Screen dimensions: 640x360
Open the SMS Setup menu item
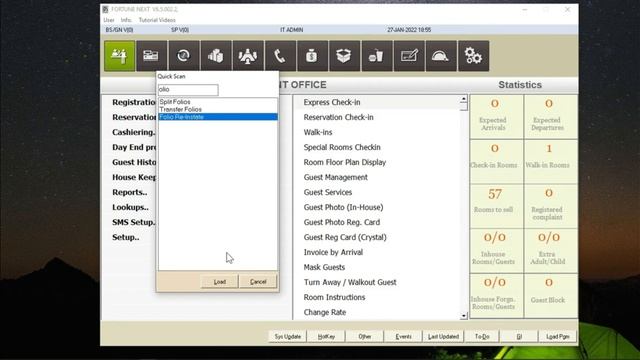[x=133, y=222]
